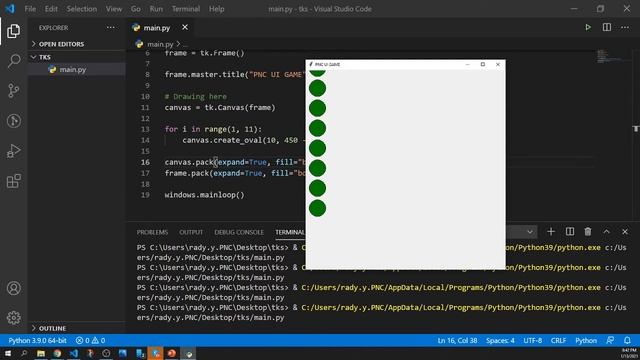Click line number 13 in the gutter
Image resolution: width=640 pixels, height=360 pixels.
tap(145, 129)
